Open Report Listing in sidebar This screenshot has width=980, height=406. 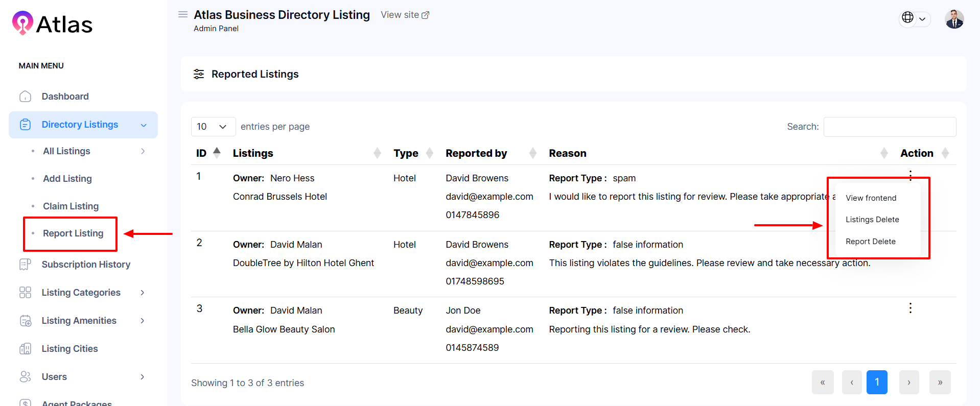tap(73, 233)
